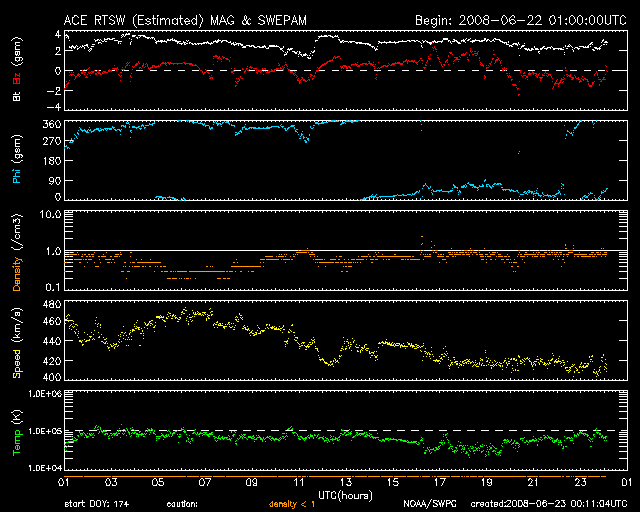The width and height of the screenshot is (640, 512).
Task: Click the "created:2008-06-23 00:11:04UTC" timestamp
Action: tap(549, 504)
